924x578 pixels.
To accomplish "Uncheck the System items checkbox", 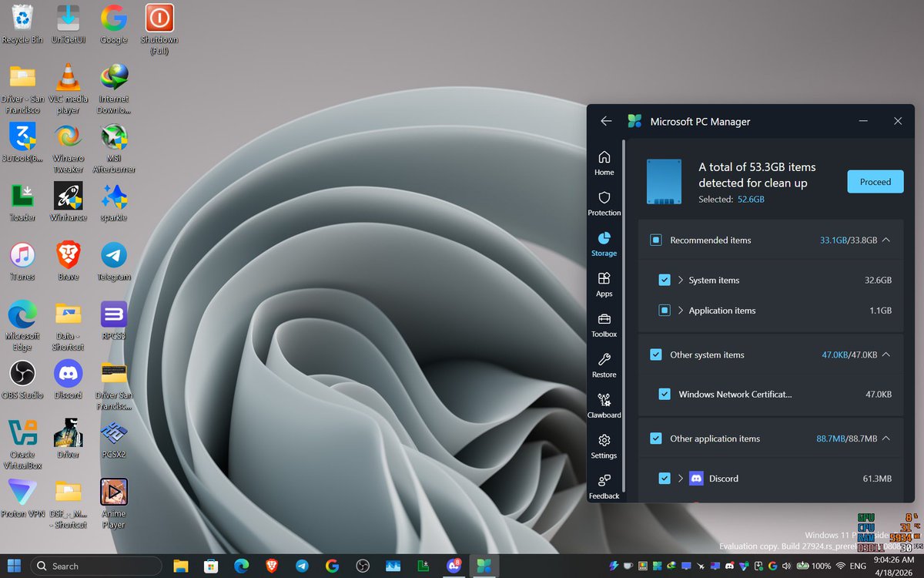I will tap(665, 281).
